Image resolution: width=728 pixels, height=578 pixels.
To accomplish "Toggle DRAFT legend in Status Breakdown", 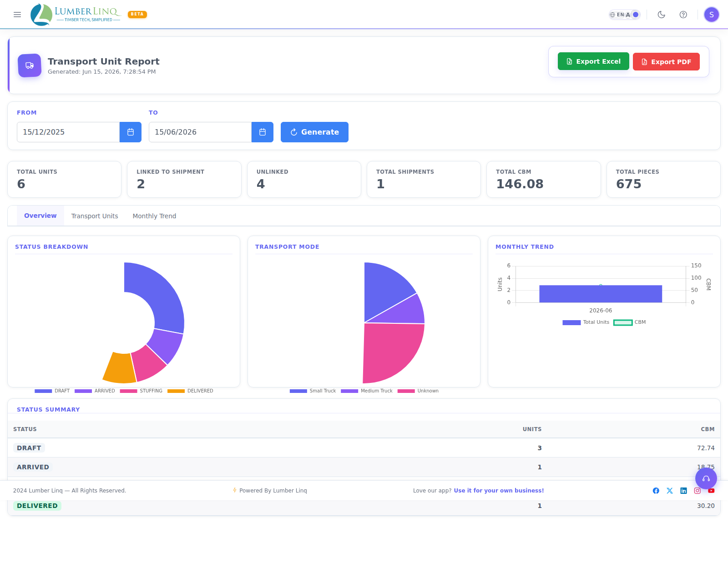I will click(x=52, y=391).
